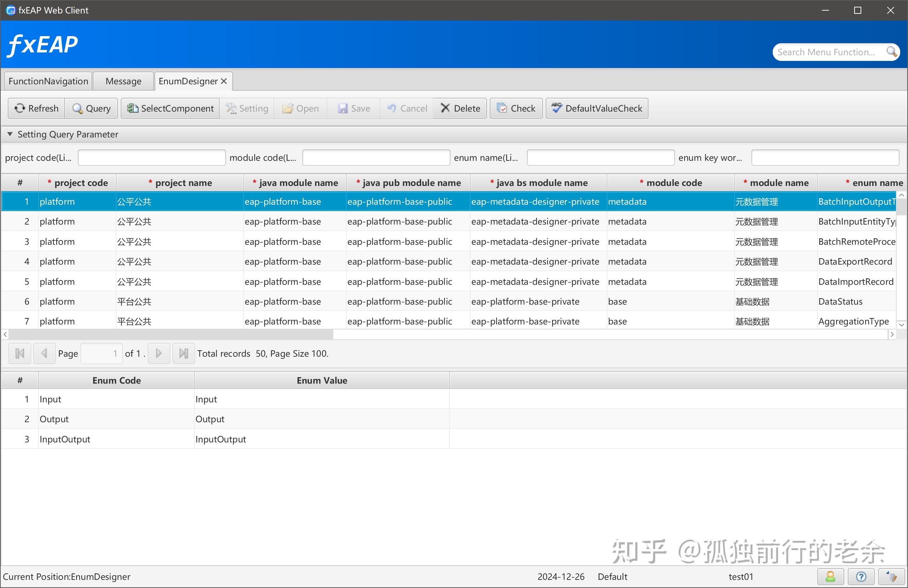Select the SelectComponent toolbar icon
Viewport: 908px width, 588px height.
coord(132,108)
